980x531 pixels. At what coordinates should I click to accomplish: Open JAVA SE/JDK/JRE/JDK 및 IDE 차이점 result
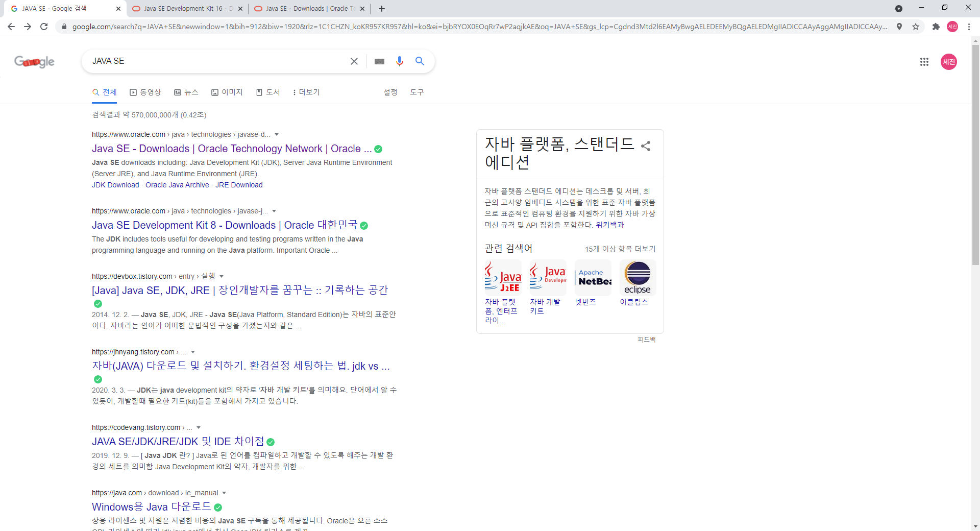pyautogui.click(x=178, y=442)
